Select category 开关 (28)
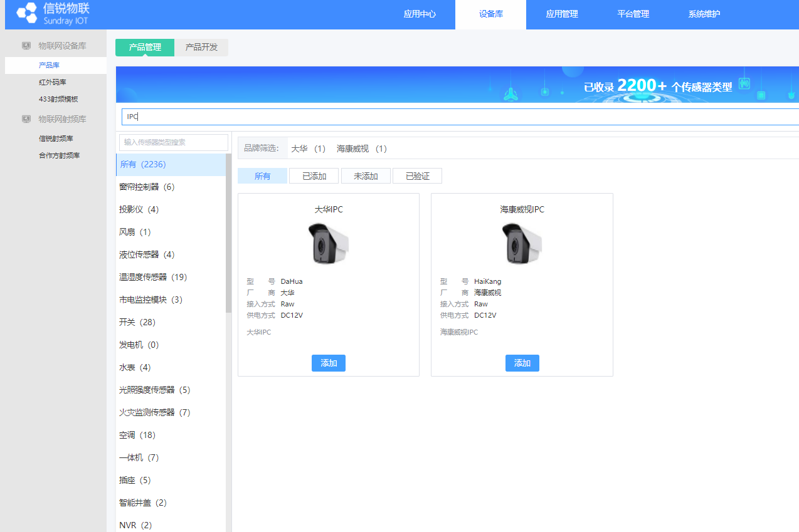 (171, 322)
